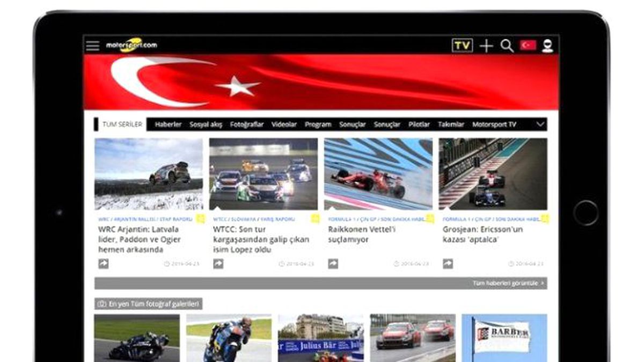Open the Haberler menu item

point(168,124)
